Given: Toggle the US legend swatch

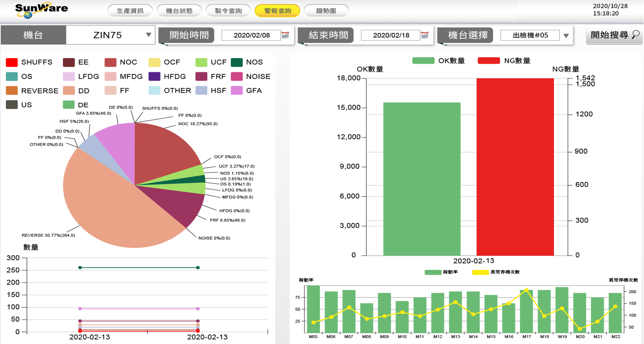Looking at the screenshot, I should 12,105.
